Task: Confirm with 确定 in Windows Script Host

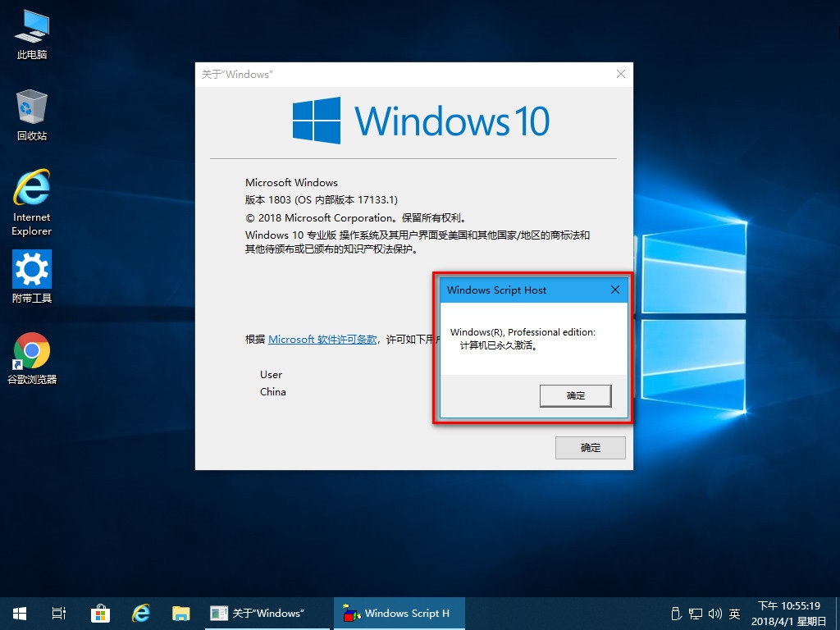Action: pyautogui.click(x=575, y=396)
